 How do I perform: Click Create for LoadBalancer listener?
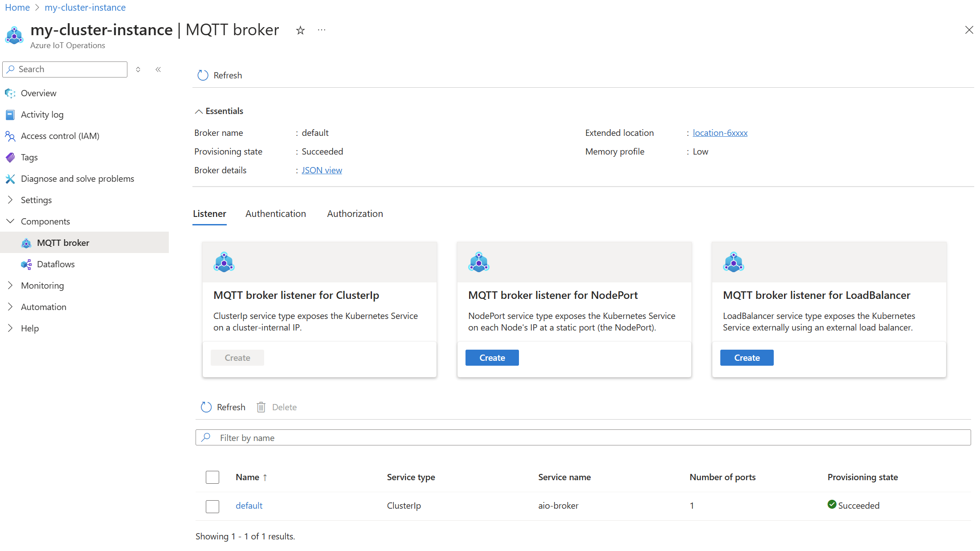coord(747,357)
